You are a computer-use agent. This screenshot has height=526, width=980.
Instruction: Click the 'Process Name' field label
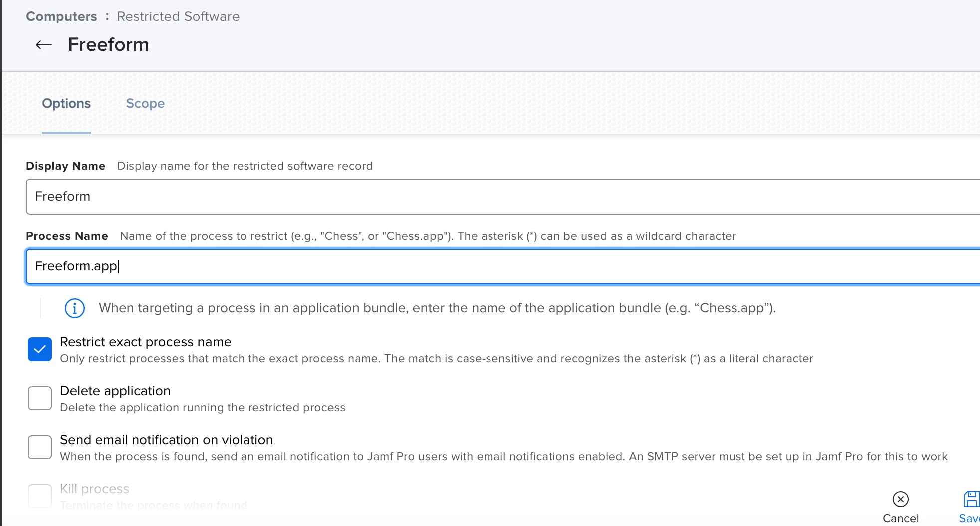pos(67,236)
